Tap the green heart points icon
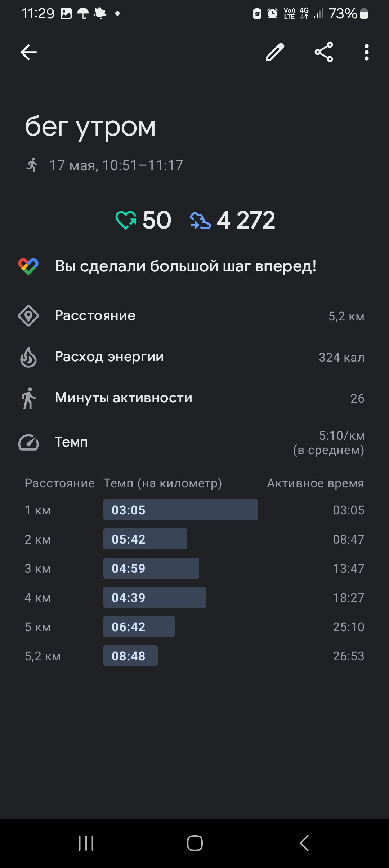Viewport: 389px width, 868px height. pos(126,220)
